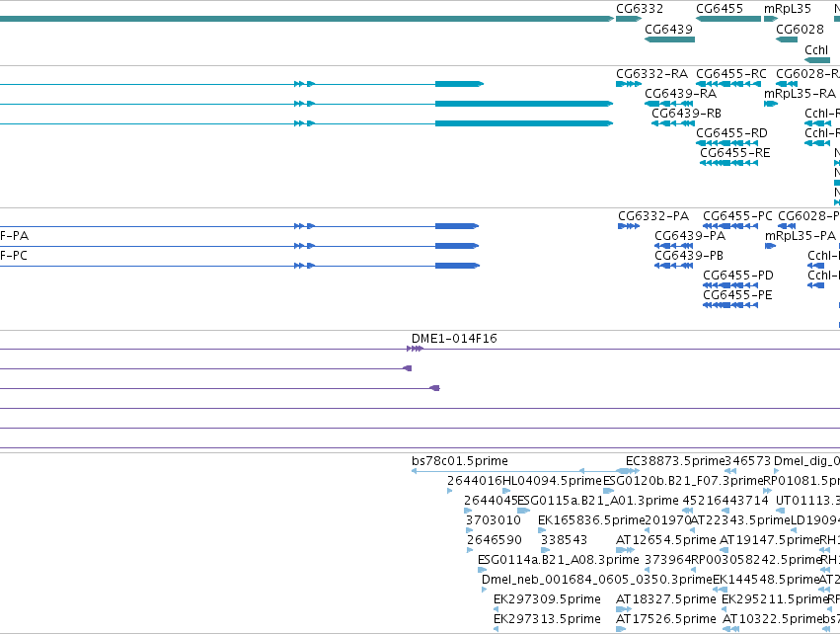Image resolution: width=840 pixels, height=634 pixels.
Task: Click the AT12654.5prime EST label
Action: click(x=666, y=539)
